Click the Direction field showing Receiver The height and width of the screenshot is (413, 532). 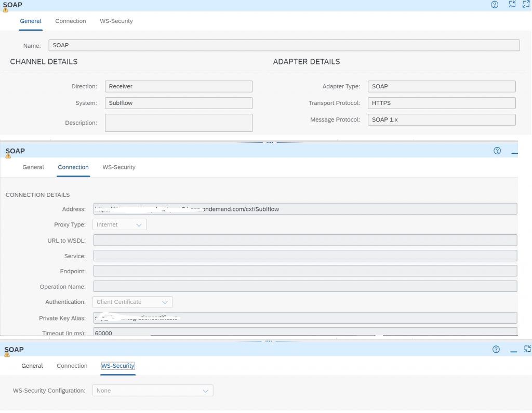(x=179, y=87)
